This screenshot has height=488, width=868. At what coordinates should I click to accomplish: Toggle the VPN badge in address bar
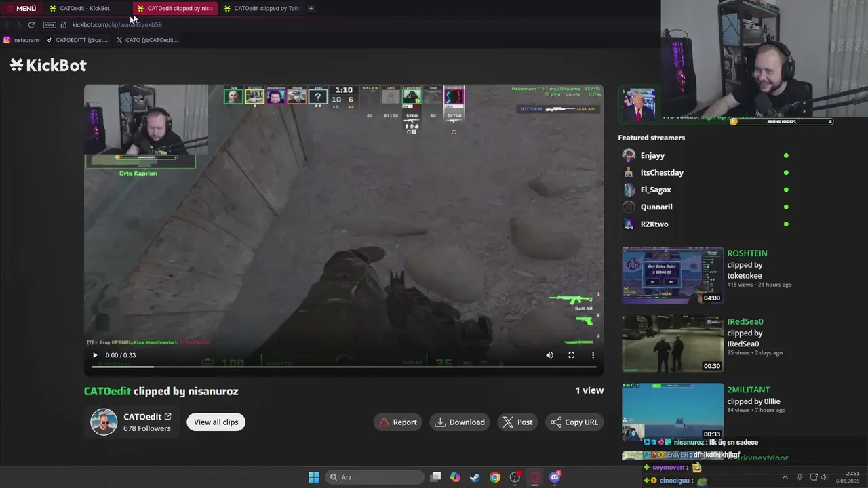50,25
